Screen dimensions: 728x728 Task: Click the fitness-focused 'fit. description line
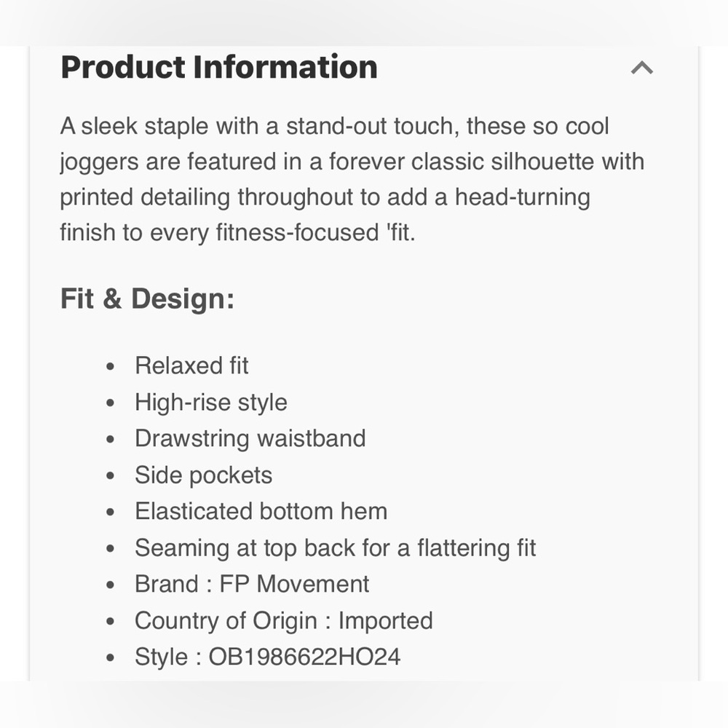click(x=238, y=232)
